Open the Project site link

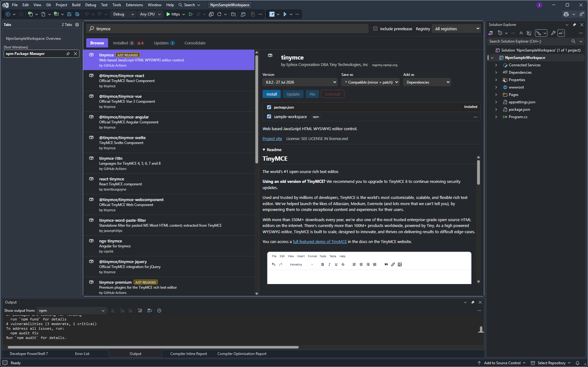pos(272,139)
